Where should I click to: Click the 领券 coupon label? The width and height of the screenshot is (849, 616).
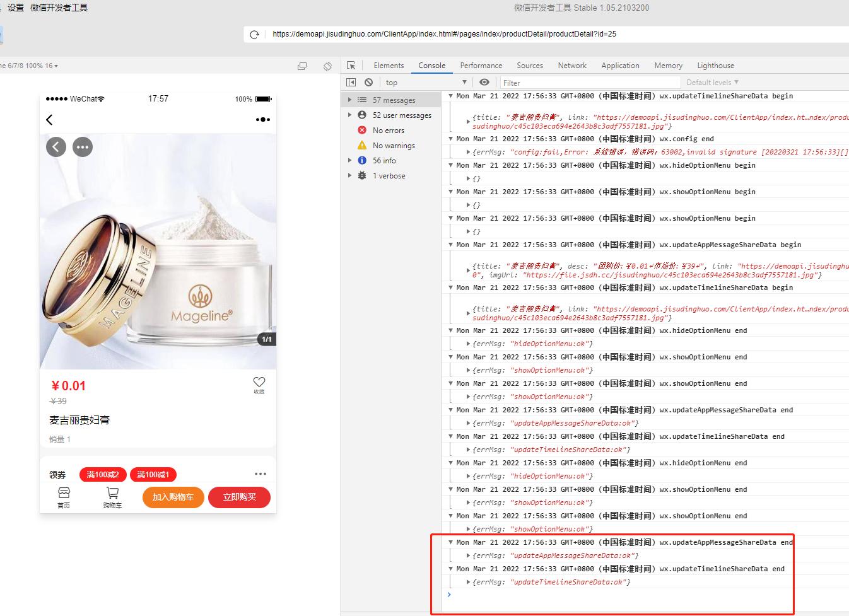57,475
